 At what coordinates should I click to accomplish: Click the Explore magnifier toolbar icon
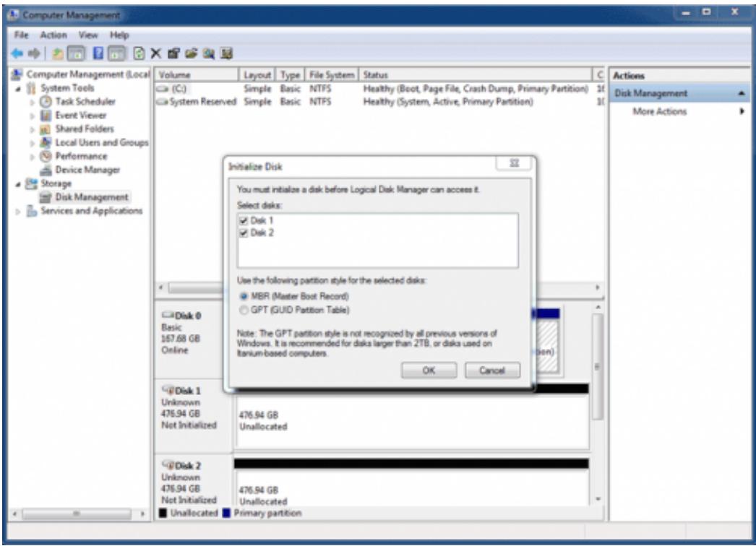[209, 53]
